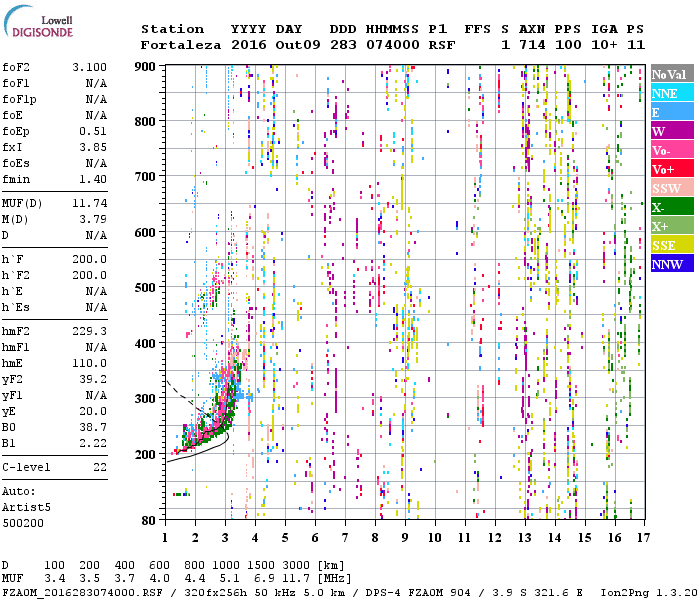Click the foEp value 0.51
The height and width of the screenshot is (600, 700).
tap(93, 131)
